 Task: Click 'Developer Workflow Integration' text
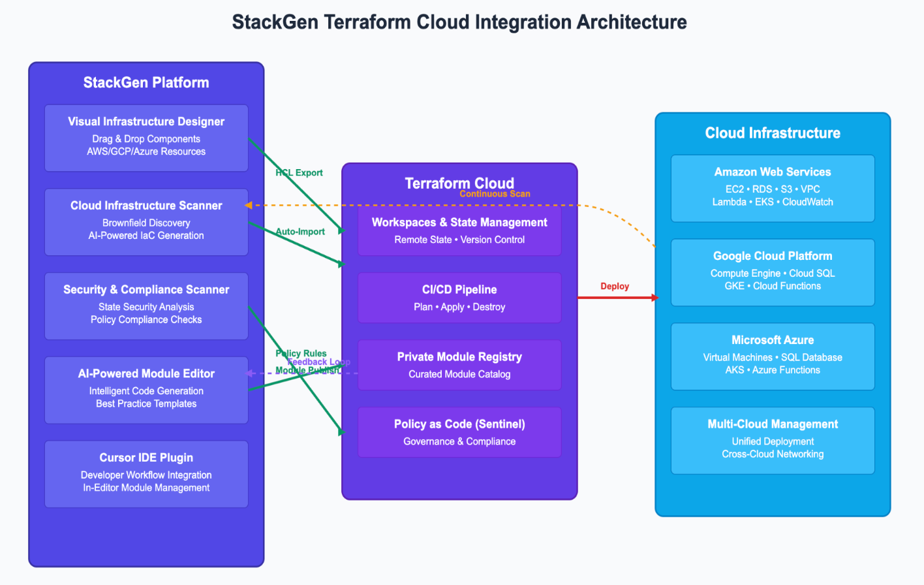click(x=146, y=475)
